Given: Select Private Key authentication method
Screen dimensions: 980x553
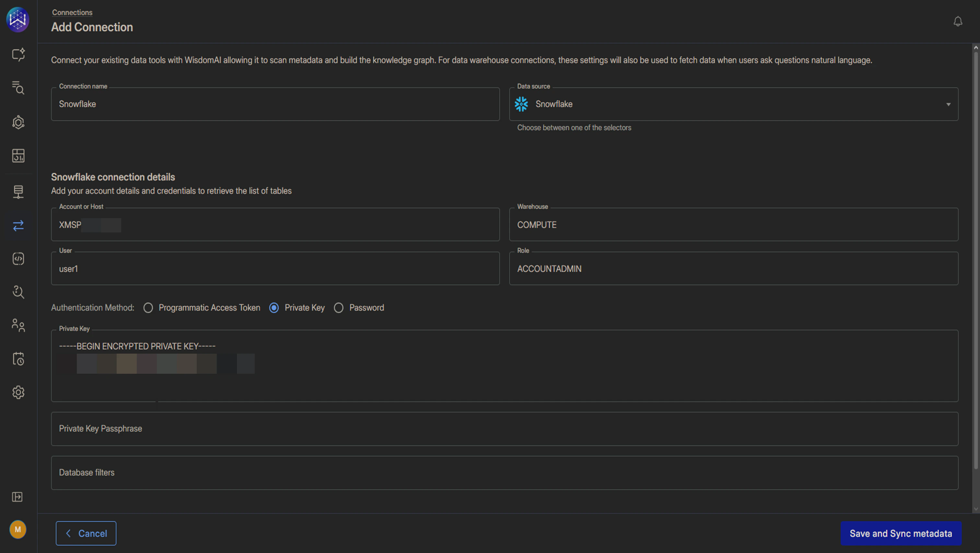Looking at the screenshot, I should coord(274,308).
